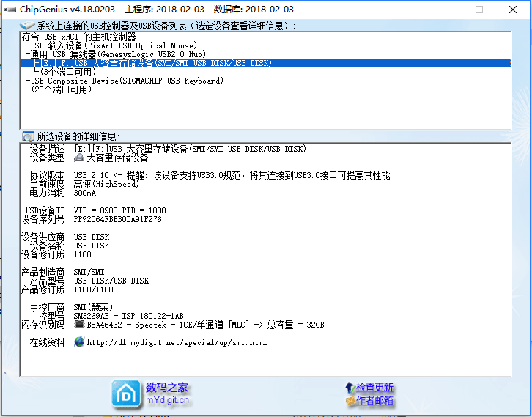Viewport: 532px width, 417px height.
Task: Click 产品型号 USB DISK/USB DISK value
Action: [111, 281]
